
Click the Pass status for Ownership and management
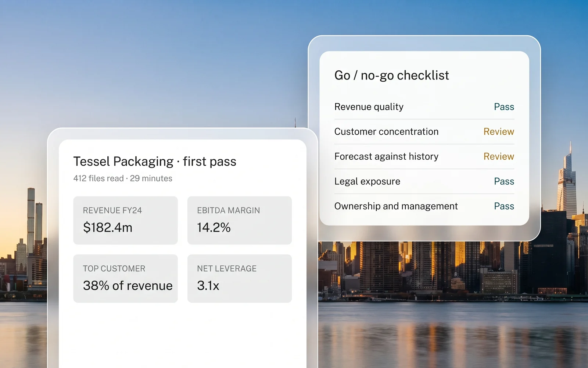click(x=504, y=206)
